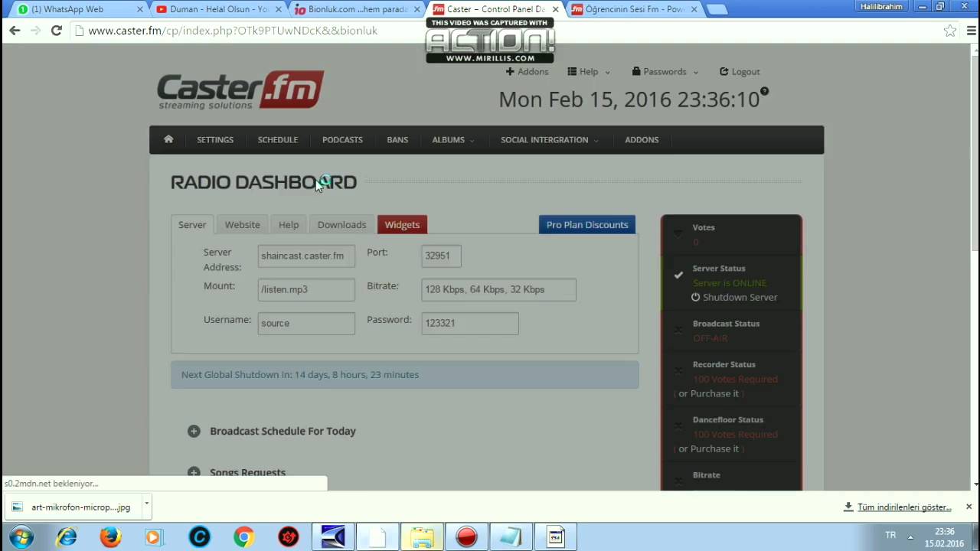Click the Halilibrahim profile button

click(881, 6)
